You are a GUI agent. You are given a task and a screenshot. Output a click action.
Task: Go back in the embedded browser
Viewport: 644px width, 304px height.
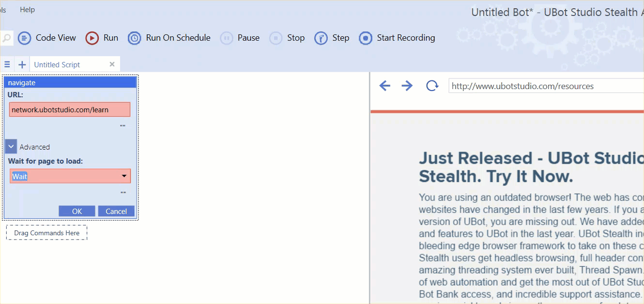[384, 86]
